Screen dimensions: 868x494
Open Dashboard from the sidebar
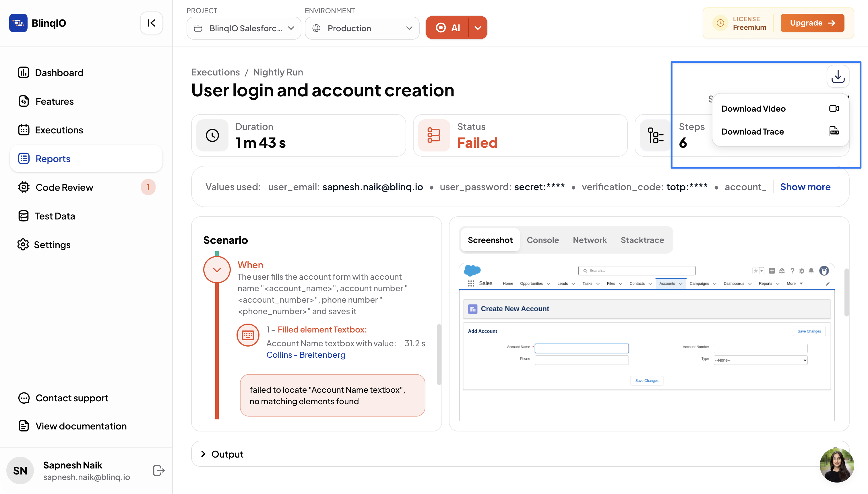pos(59,73)
